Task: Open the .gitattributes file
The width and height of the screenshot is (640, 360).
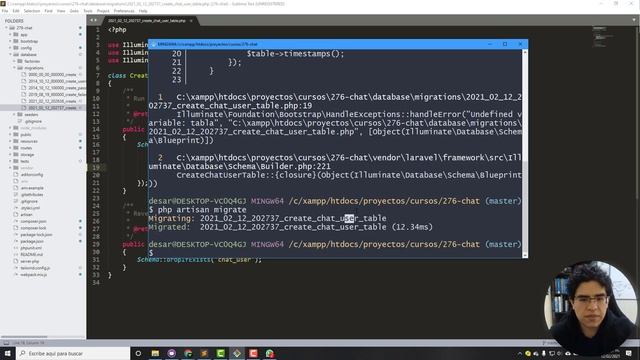Action: 32,194
